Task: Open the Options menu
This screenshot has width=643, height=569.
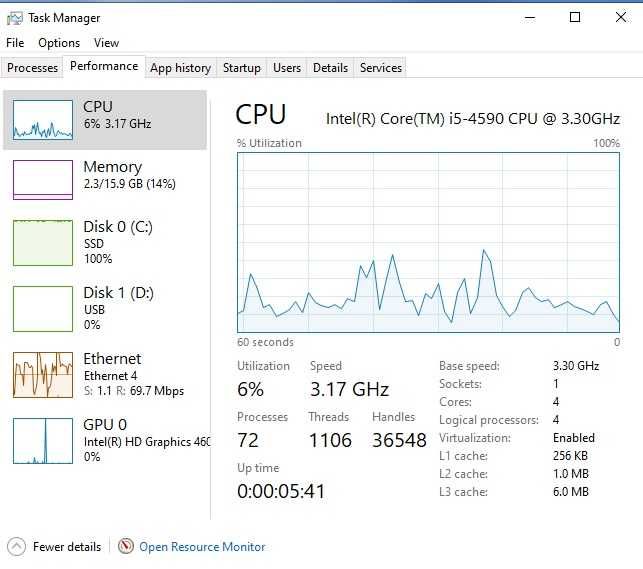Action: [59, 43]
